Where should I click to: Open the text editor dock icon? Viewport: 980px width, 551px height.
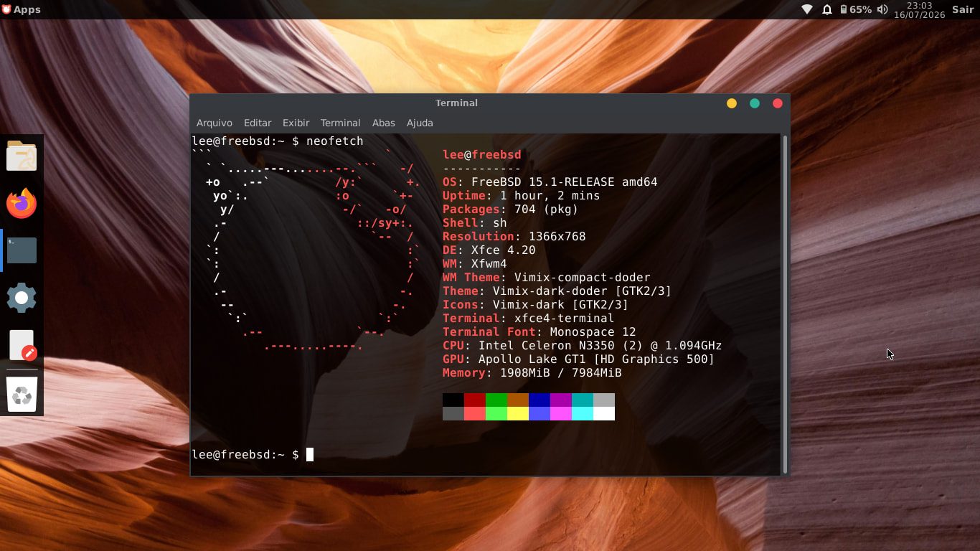click(x=22, y=344)
